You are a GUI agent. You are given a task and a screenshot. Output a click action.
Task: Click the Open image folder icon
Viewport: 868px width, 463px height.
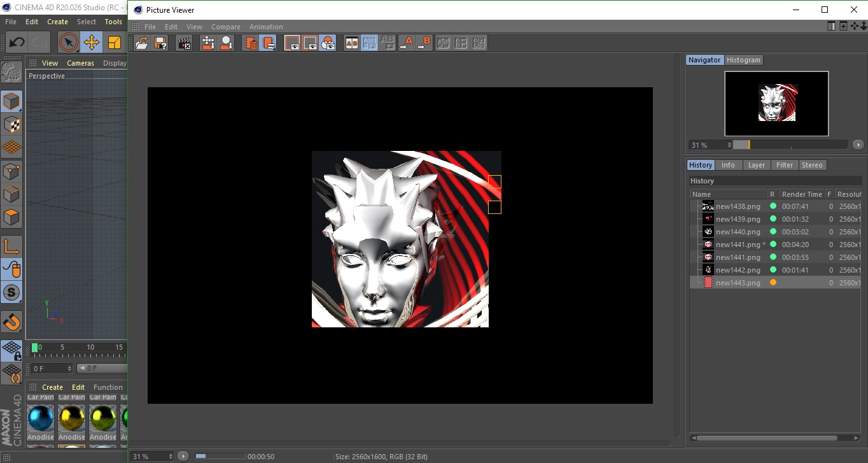(x=142, y=43)
